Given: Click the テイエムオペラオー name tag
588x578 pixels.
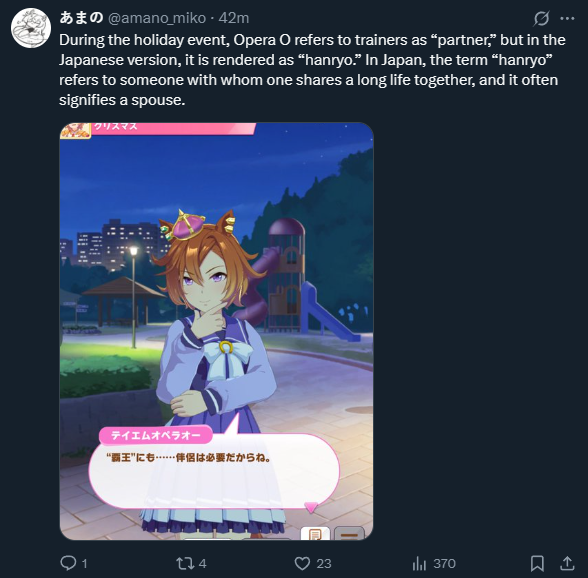Looking at the screenshot, I should pos(156,435).
